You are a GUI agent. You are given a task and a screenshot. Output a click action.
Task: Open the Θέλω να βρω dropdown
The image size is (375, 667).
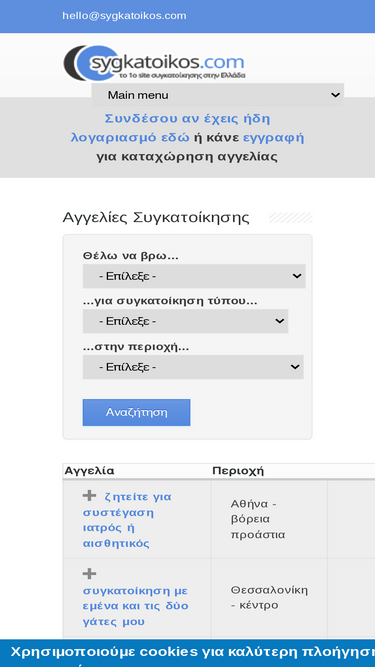point(194,276)
